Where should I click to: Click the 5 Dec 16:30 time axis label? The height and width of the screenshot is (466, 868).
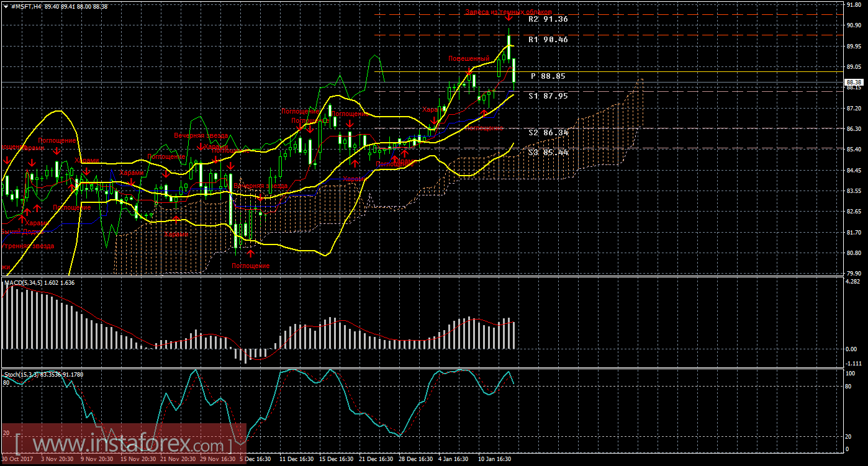coord(255,459)
